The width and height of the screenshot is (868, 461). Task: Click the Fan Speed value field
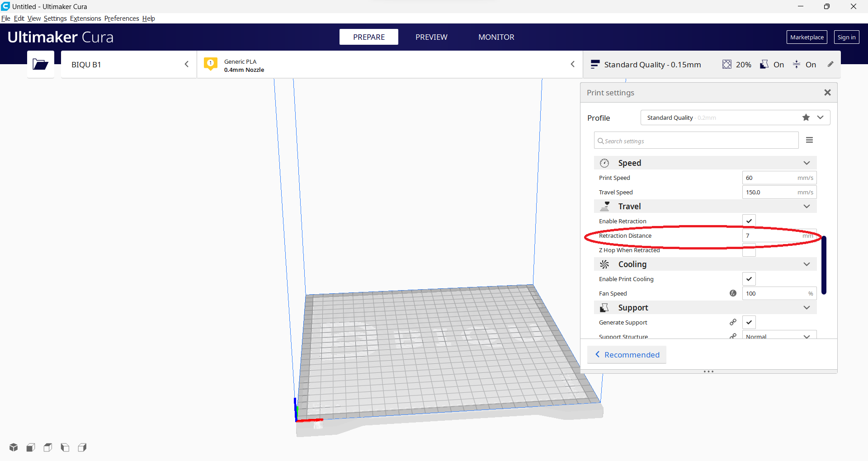(779, 293)
